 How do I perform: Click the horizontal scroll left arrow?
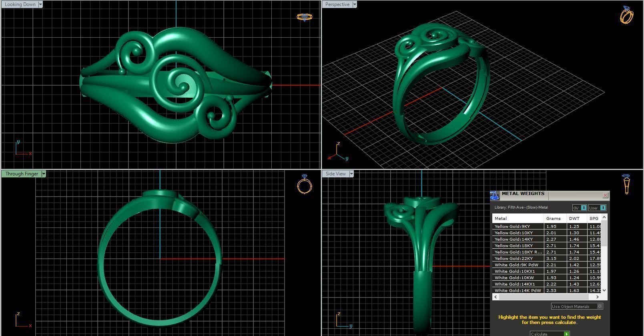496,297
